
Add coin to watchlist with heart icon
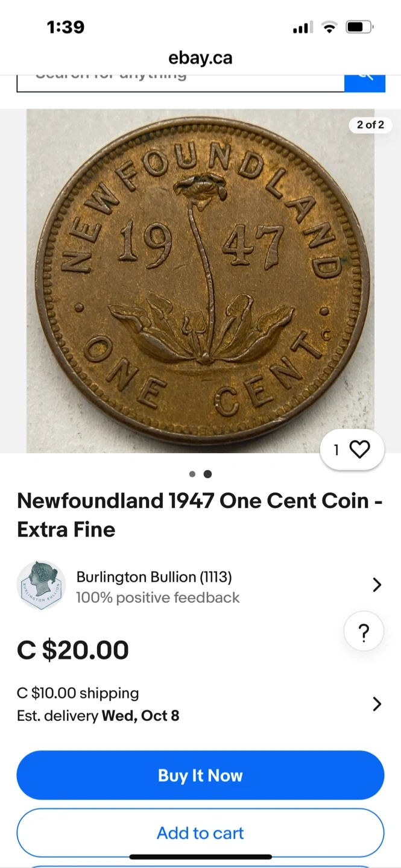coord(352,449)
